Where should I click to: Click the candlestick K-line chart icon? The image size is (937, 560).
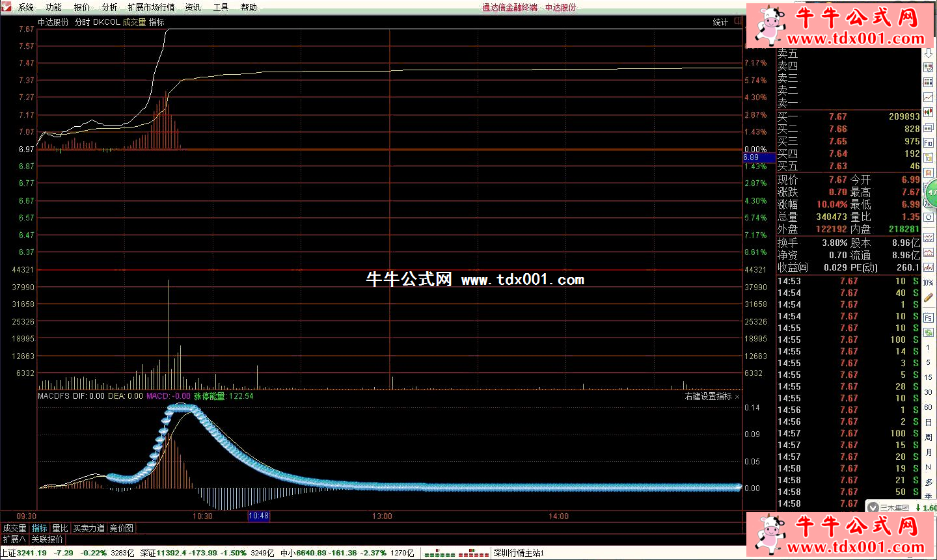pyautogui.click(x=929, y=113)
